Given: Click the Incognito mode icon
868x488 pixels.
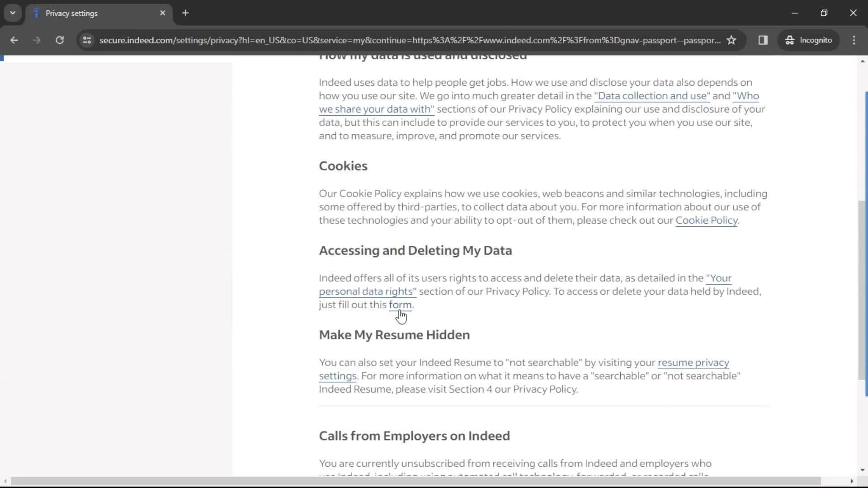Looking at the screenshot, I should tap(789, 40).
